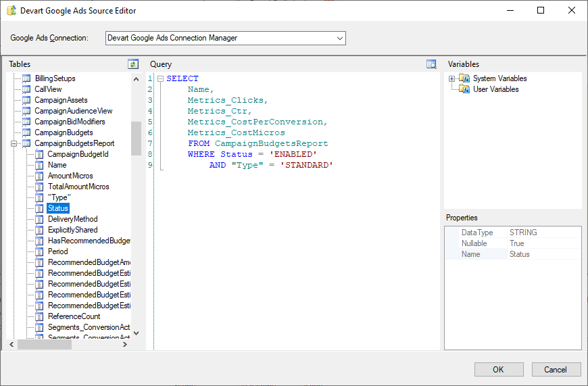Click the tables vertical scrollbar down arrow
Screen dimensions: 588x386
click(x=136, y=333)
